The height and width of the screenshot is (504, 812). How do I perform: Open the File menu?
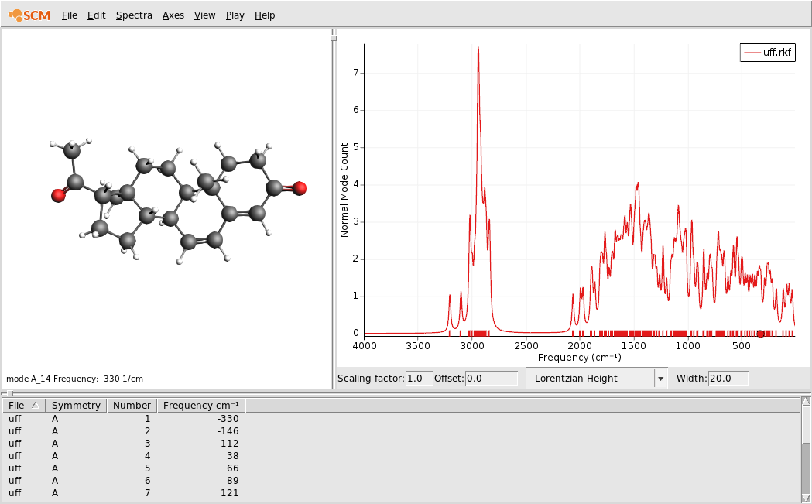point(70,15)
